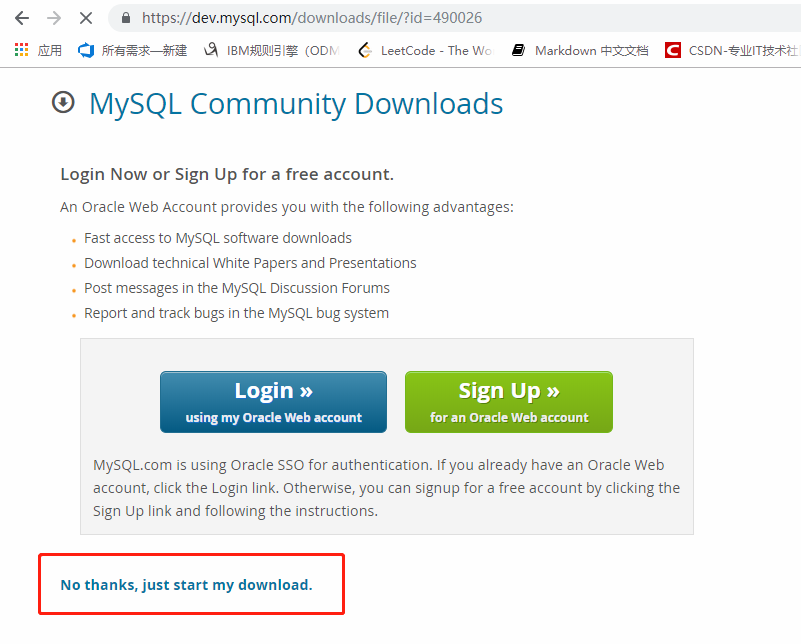Click the Login using Oracle Web account button
Image resolution: width=801 pixels, height=644 pixels.
coord(272,401)
